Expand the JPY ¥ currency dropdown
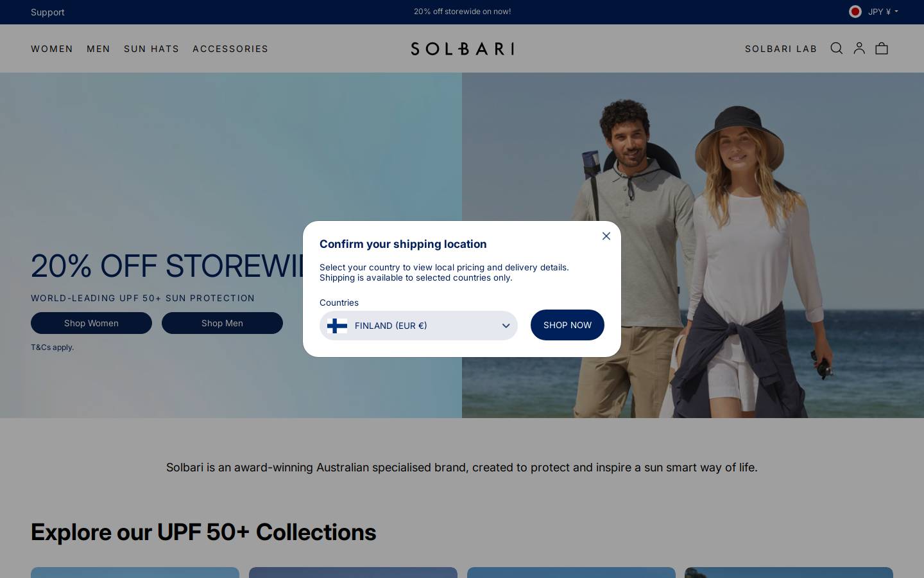The image size is (924, 578). (x=883, y=12)
